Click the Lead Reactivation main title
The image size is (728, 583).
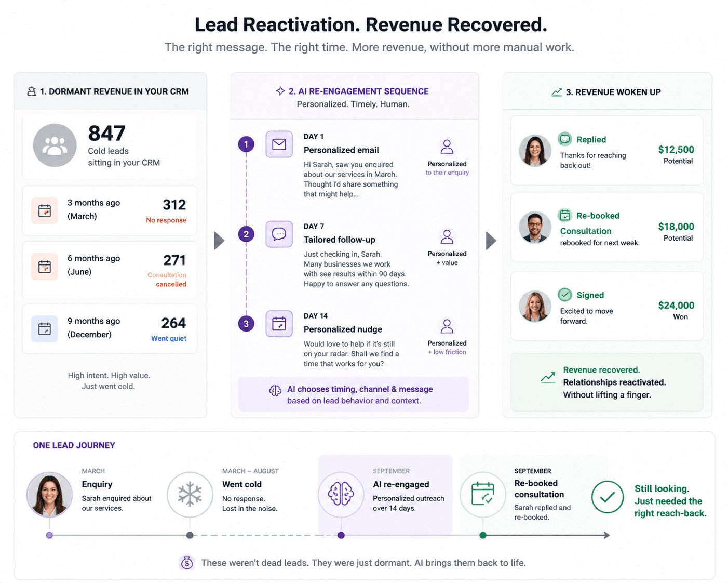point(371,24)
